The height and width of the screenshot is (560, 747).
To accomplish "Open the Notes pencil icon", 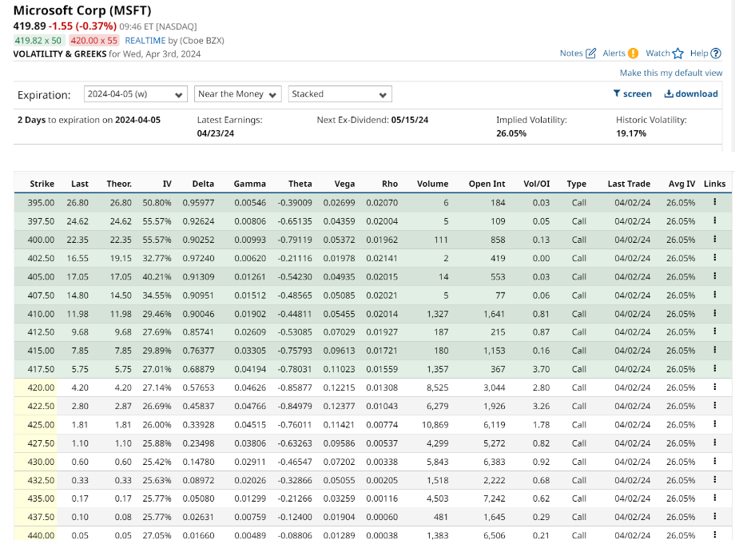I will coord(590,54).
